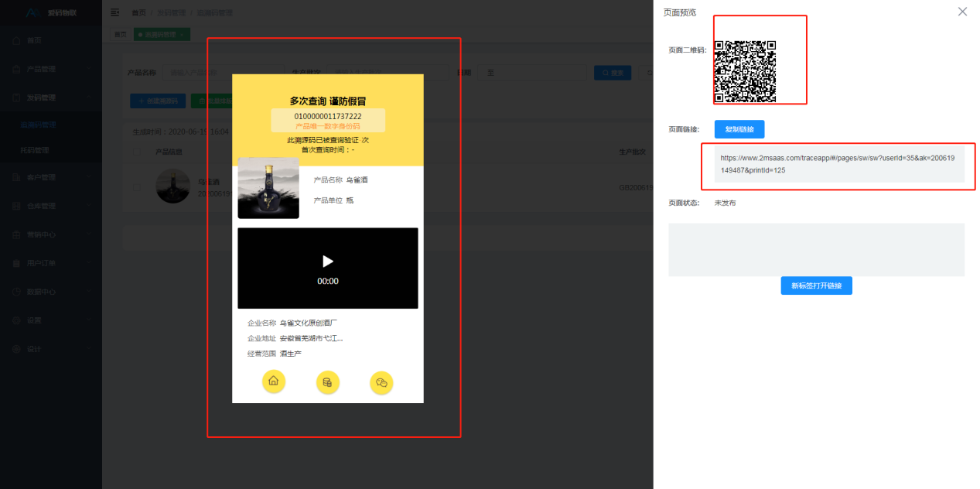Click the 未发布 page status text
This screenshot has height=489, width=980.
[x=726, y=203]
